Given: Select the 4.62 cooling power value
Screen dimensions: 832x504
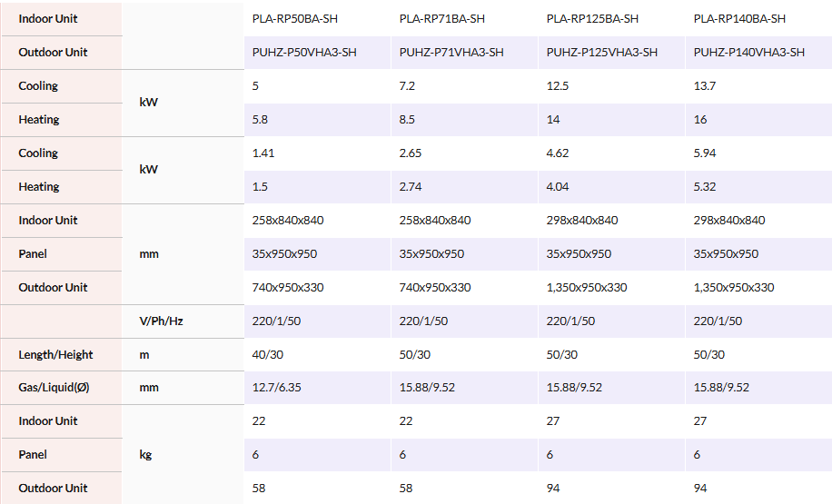Looking at the screenshot, I should pos(558,153).
